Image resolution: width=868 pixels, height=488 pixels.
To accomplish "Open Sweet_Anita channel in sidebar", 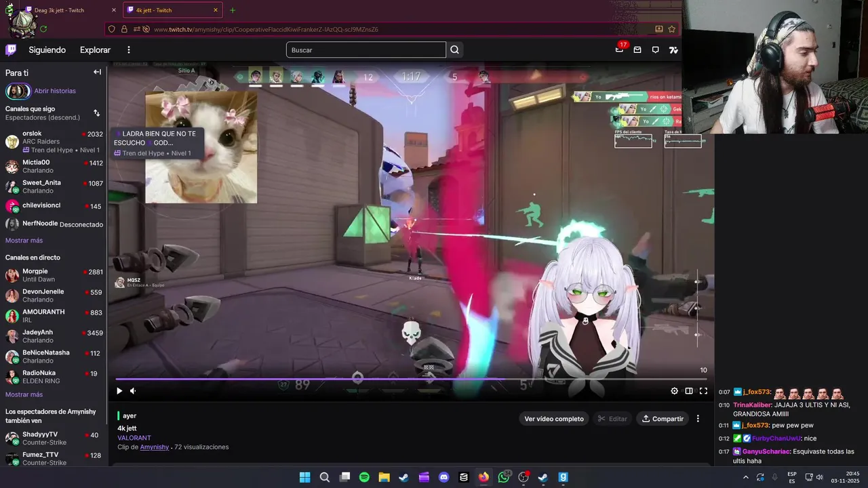I will [54, 186].
